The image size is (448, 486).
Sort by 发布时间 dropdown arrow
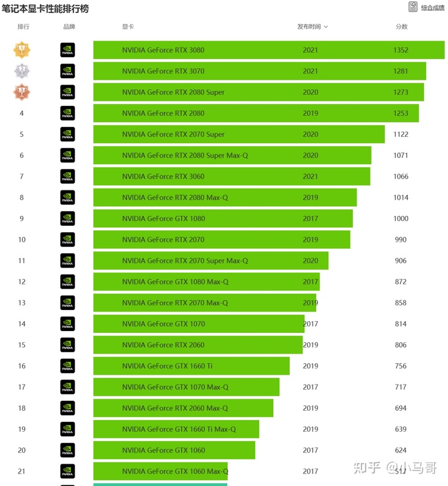[x=325, y=27]
